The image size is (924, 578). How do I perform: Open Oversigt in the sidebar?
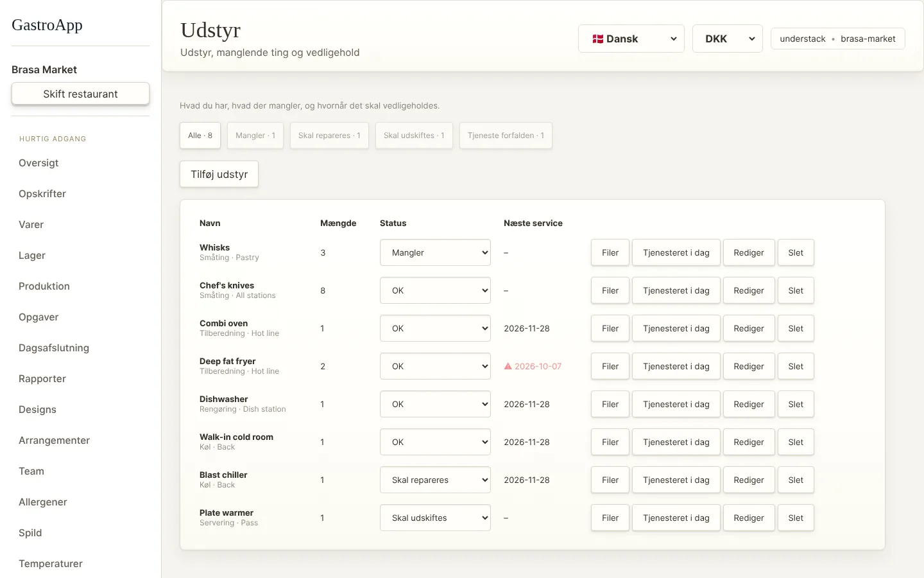[x=38, y=163]
